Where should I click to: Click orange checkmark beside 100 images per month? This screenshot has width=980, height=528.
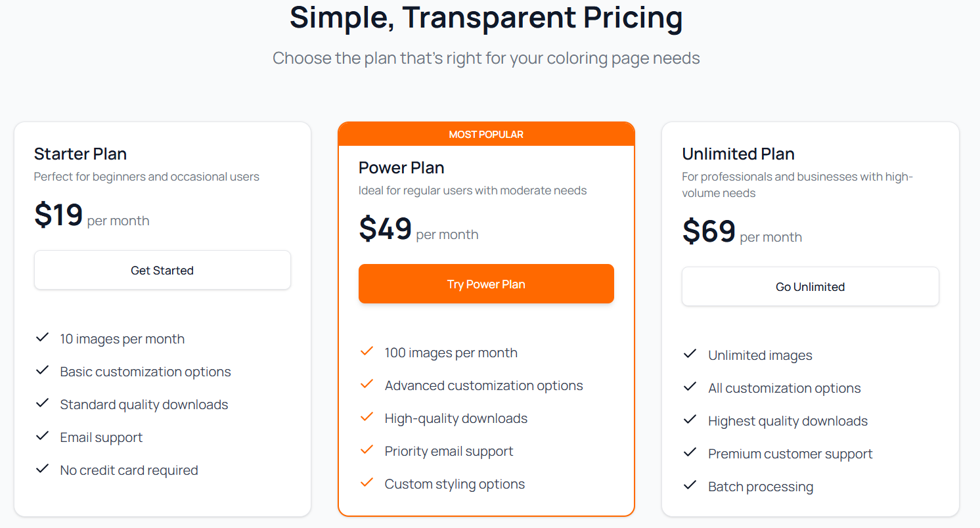click(367, 351)
